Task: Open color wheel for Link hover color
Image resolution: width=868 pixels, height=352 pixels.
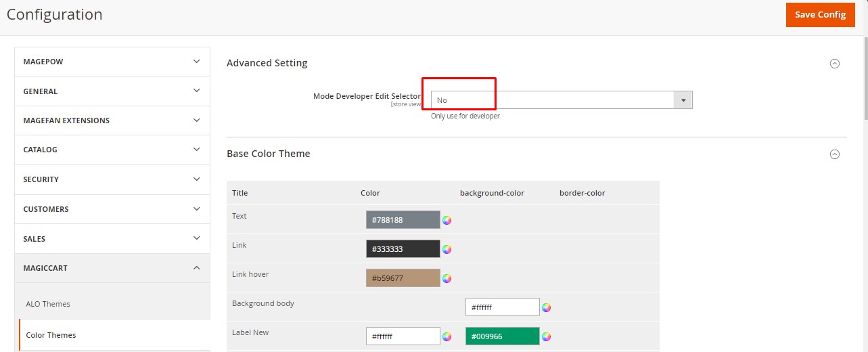Action: coord(447,278)
